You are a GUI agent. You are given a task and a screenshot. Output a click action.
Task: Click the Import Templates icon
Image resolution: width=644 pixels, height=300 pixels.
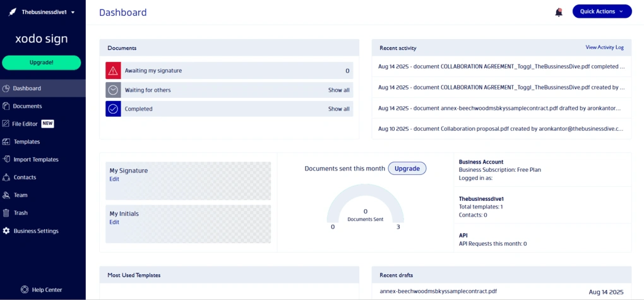(6, 159)
